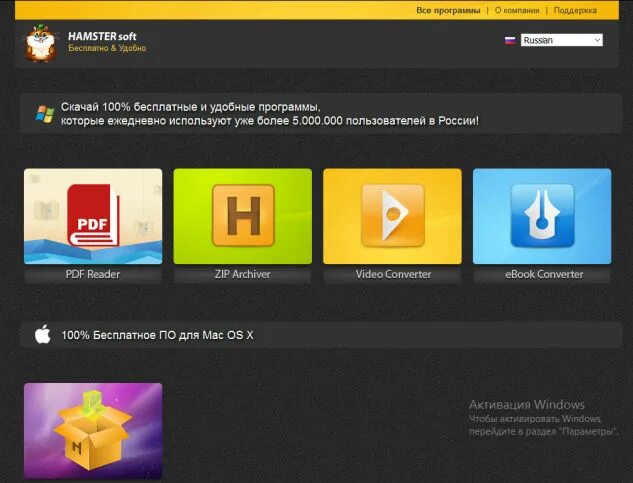Open the ZIP Archiver H icon tile
Viewport: 633px width, 483px height.
click(243, 216)
